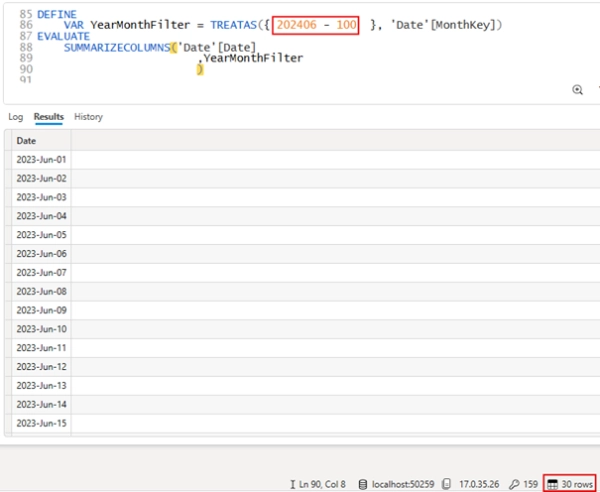Switch to the Results tab
Screen dimensions: 600x492
click(48, 117)
